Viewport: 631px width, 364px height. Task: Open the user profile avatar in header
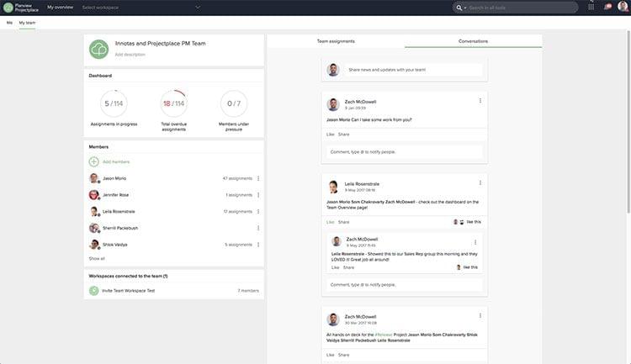[623, 7]
